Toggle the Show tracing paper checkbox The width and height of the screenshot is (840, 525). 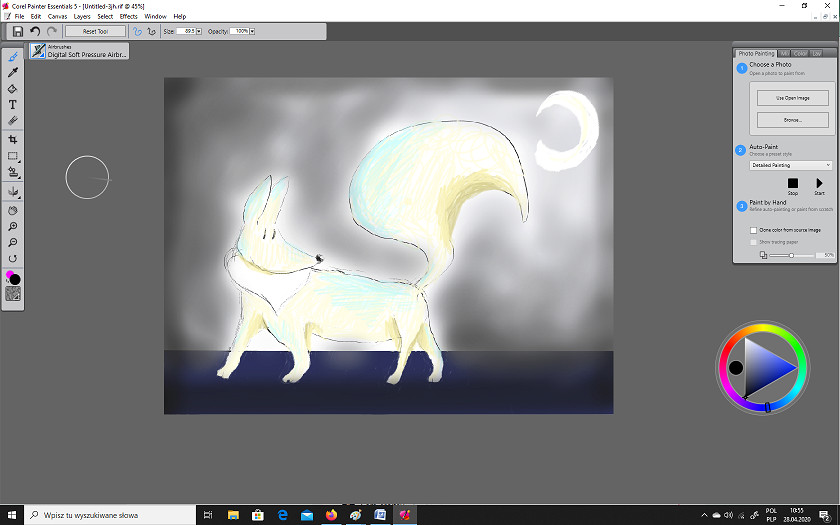pyautogui.click(x=754, y=242)
